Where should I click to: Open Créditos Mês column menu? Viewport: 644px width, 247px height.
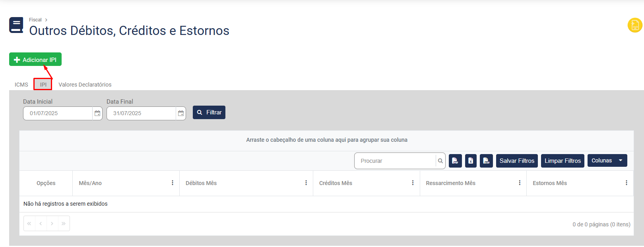(413, 183)
